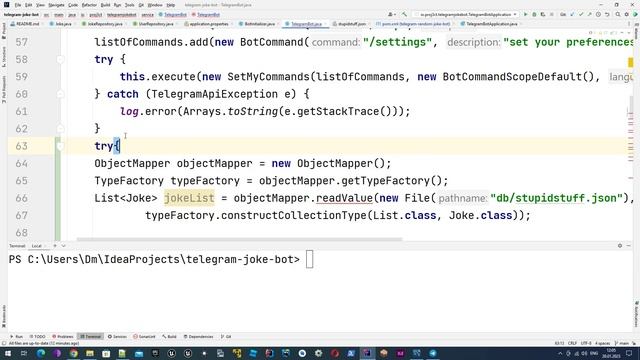Open the Windows Start menu
The image size is (640, 360).
click(x=8, y=353)
